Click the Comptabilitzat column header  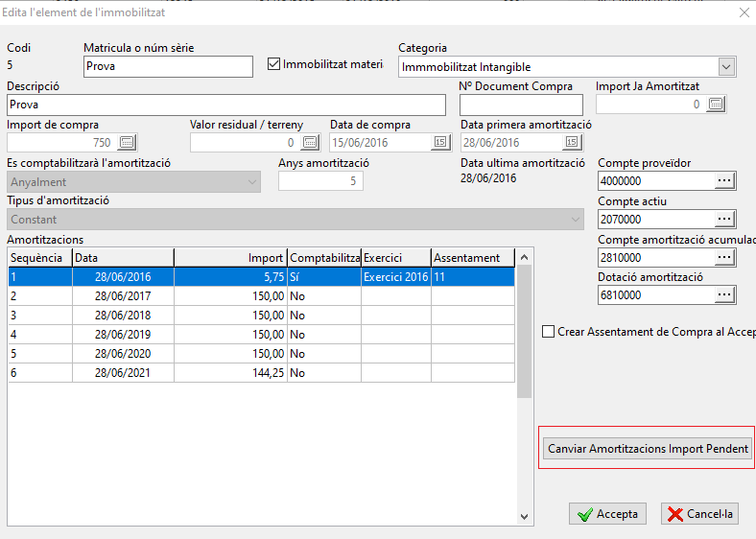[x=324, y=258]
